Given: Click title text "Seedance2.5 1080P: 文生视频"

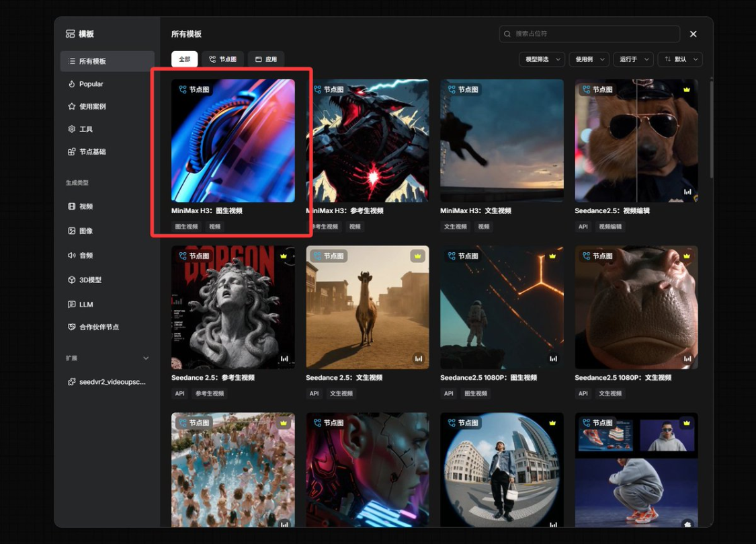Looking at the screenshot, I should (622, 378).
